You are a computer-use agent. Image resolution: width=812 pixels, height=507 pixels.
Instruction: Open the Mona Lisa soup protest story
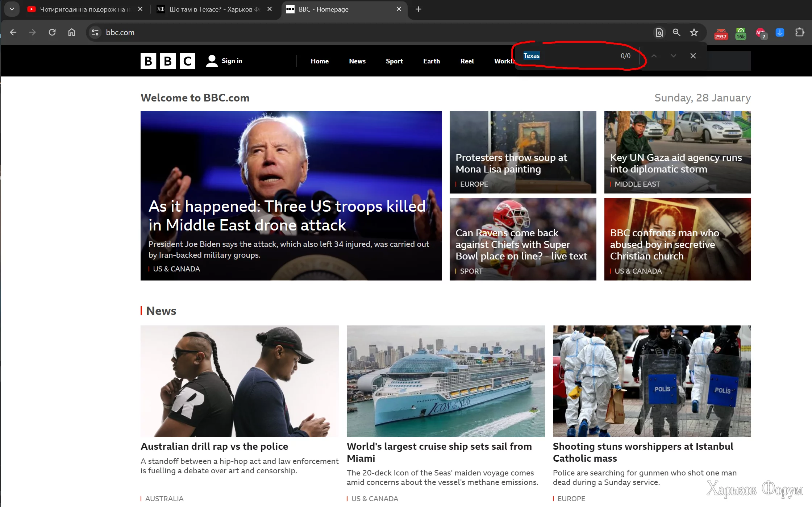[511, 163]
